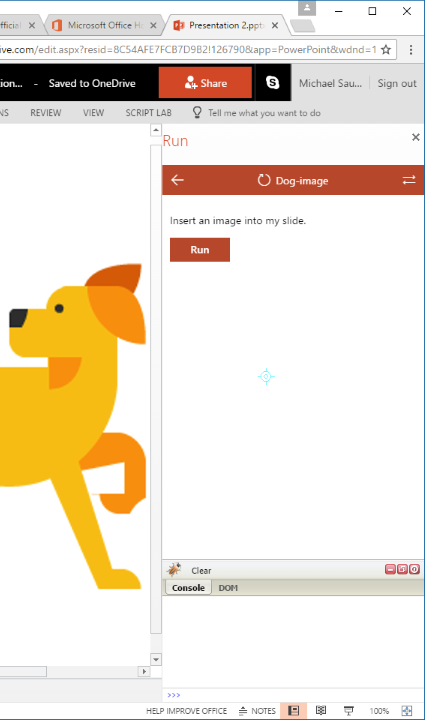
Task: Click the Tell me lightbulb icon
Action: coord(197,112)
